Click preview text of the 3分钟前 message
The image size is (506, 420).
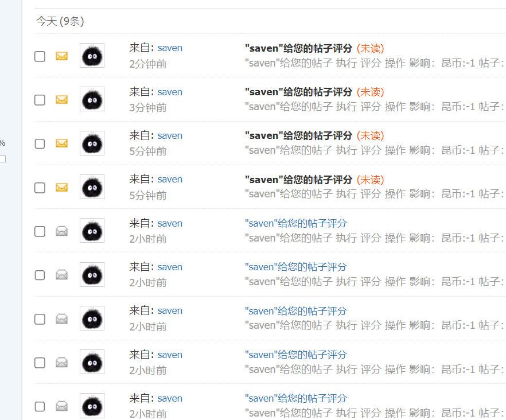[x=375, y=107]
